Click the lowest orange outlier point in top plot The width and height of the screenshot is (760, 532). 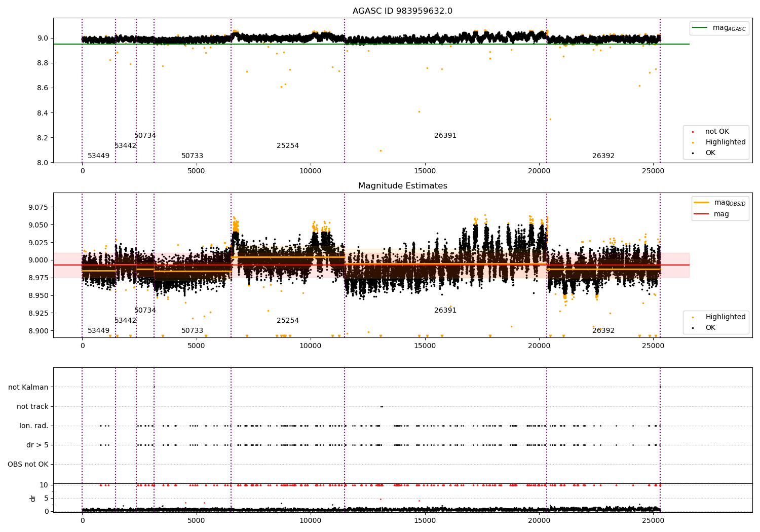(381, 150)
